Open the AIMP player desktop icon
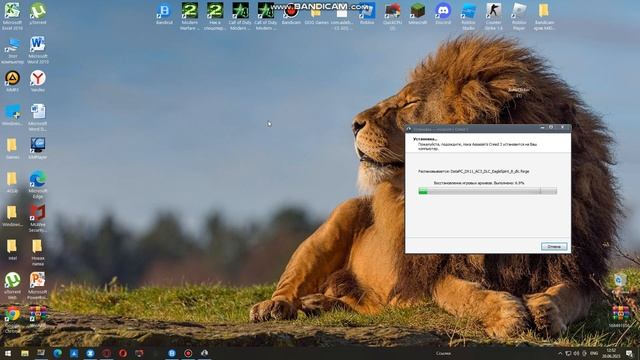 pos(12,81)
